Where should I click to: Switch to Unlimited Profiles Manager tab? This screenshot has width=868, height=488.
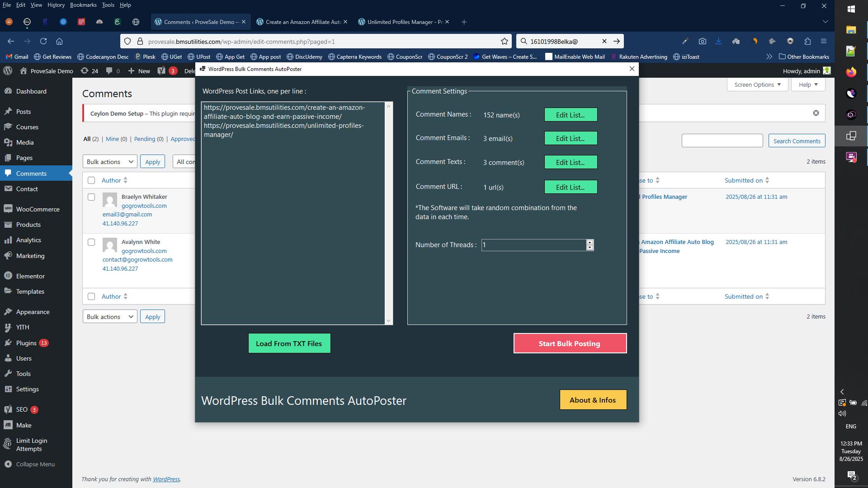404,22
